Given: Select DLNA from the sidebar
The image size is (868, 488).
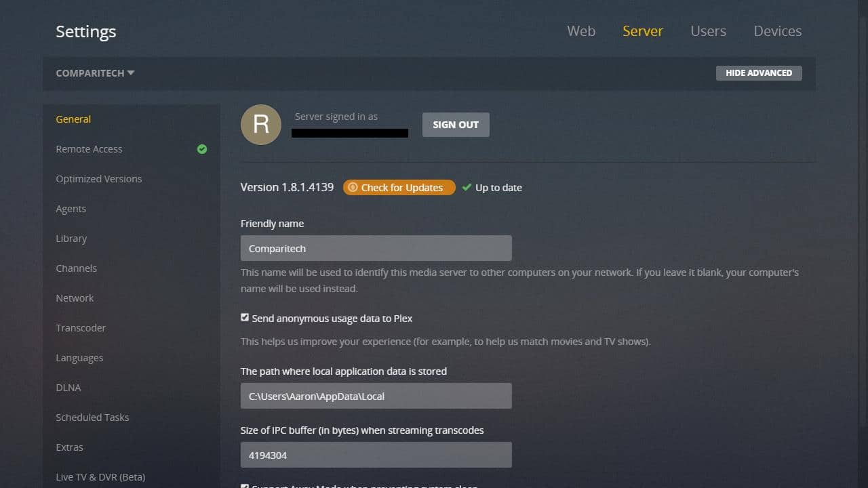Looking at the screenshot, I should pos(68,387).
